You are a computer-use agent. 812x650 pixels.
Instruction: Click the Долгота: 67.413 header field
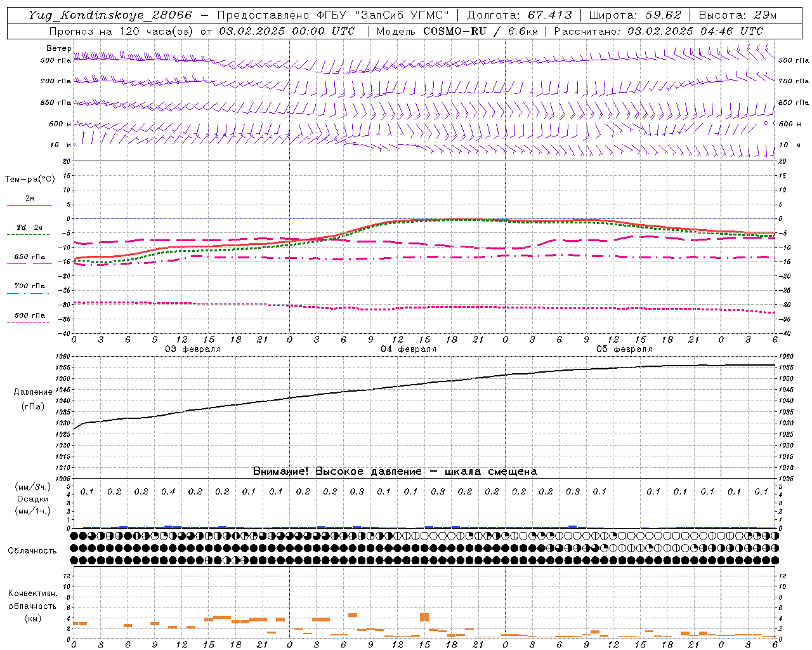coord(520,15)
